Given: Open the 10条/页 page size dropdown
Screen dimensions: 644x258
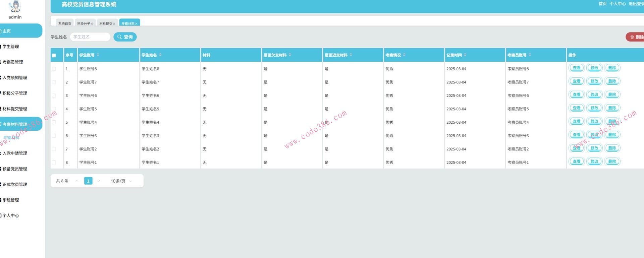Looking at the screenshot, I should click(121, 181).
